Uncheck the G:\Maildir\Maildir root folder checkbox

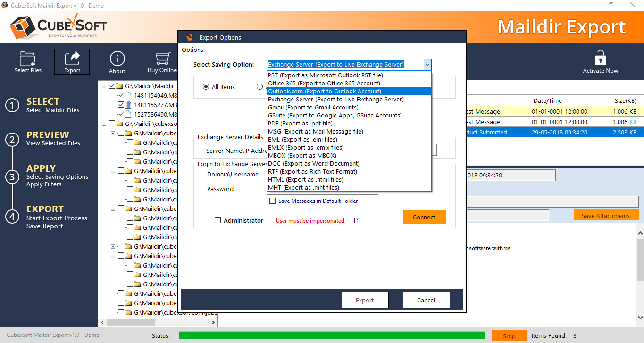(112, 86)
